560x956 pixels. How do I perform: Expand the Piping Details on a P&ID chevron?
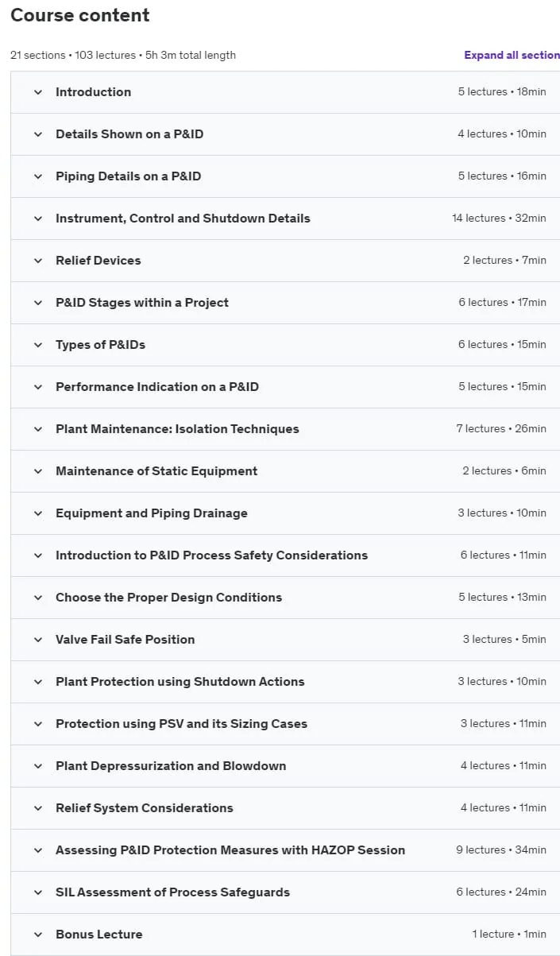37,176
